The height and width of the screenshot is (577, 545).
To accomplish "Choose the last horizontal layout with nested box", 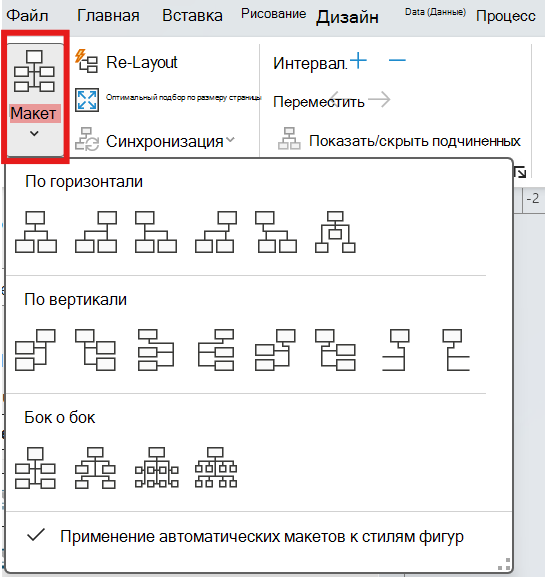I will pyautogui.click(x=335, y=232).
